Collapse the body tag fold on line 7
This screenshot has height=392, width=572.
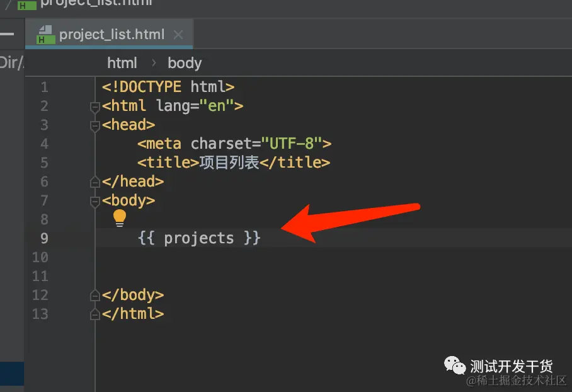click(x=95, y=202)
